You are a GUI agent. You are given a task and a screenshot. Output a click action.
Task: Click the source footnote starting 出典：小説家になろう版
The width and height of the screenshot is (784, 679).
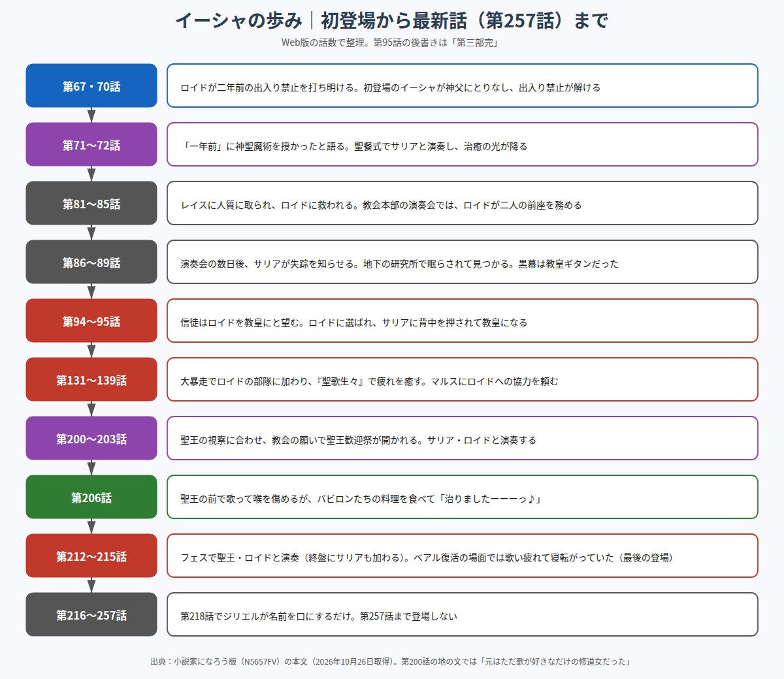pos(391,661)
